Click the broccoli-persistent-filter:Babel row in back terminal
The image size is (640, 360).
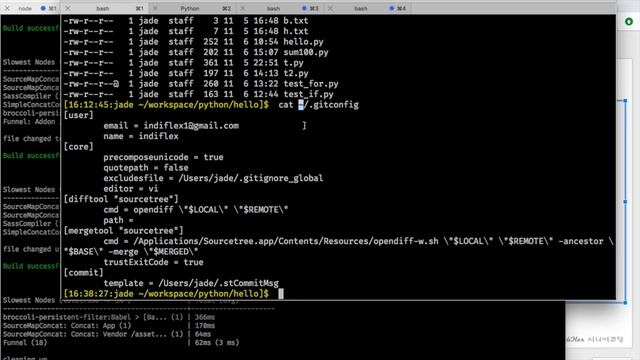(109, 317)
